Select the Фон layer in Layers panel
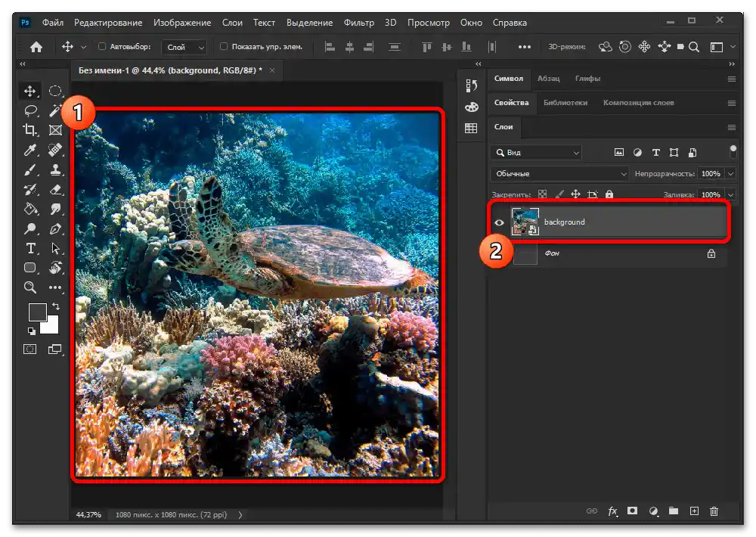This screenshot has height=537, width=756. pyautogui.click(x=605, y=254)
